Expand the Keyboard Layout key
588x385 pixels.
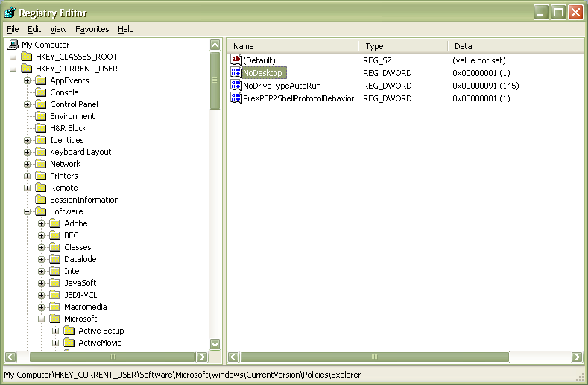tap(27, 152)
